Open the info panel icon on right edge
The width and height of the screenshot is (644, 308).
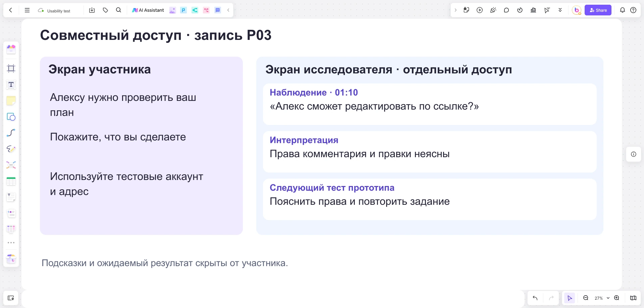point(634,154)
